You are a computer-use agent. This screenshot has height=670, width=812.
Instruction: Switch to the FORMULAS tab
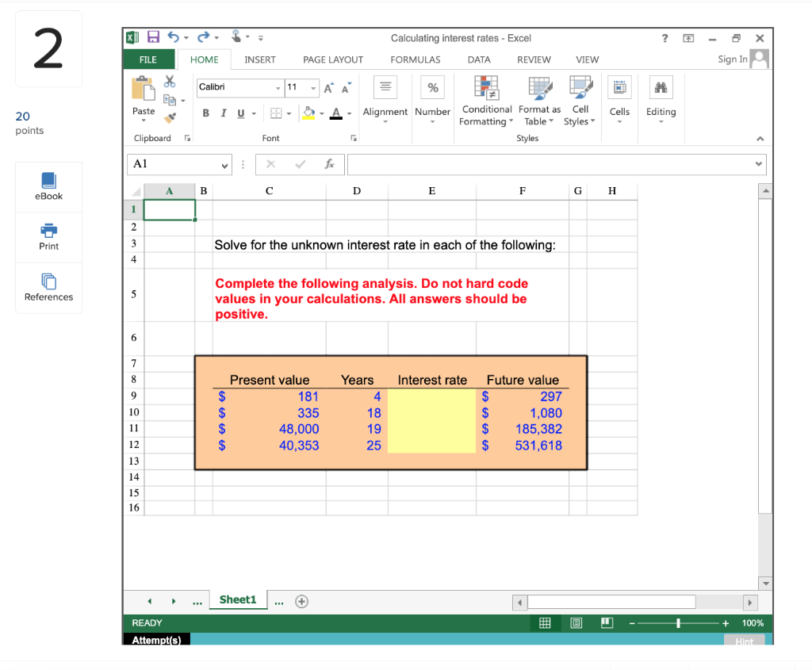coord(415,59)
